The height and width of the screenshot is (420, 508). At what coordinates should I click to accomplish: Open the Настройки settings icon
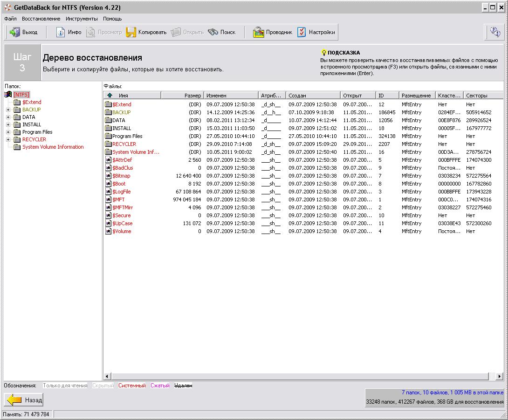click(x=301, y=32)
